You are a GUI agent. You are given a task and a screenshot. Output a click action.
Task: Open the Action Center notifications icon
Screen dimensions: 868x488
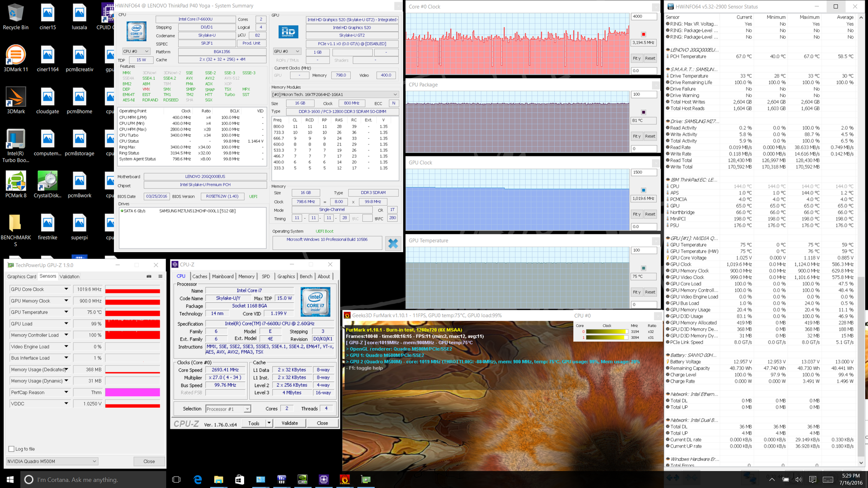tap(812, 479)
